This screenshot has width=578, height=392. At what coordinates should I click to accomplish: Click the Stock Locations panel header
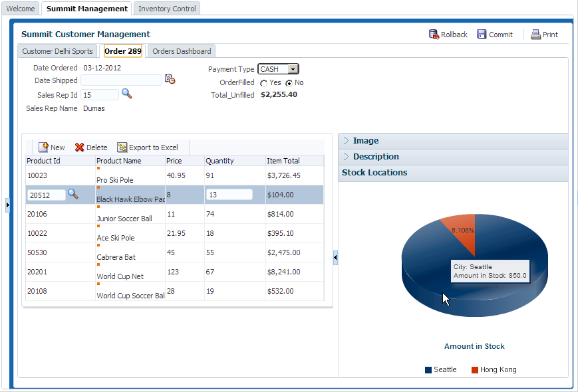[453, 173]
